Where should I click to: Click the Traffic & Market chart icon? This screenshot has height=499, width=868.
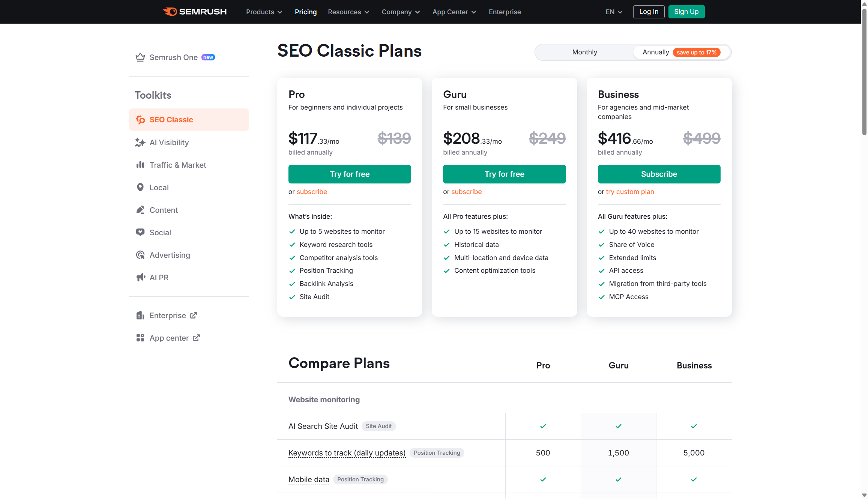140,165
